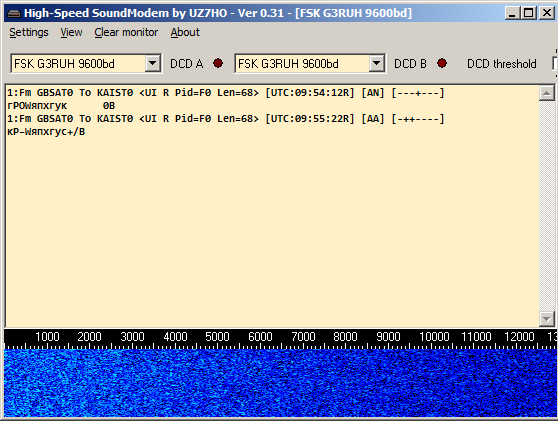Click the DCD A label

point(186,64)
